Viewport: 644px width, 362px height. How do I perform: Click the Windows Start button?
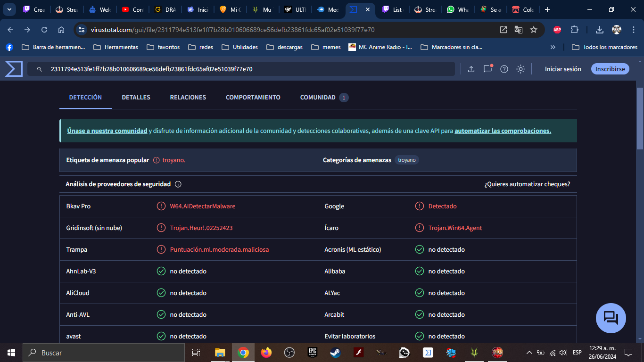coord(11,353)
